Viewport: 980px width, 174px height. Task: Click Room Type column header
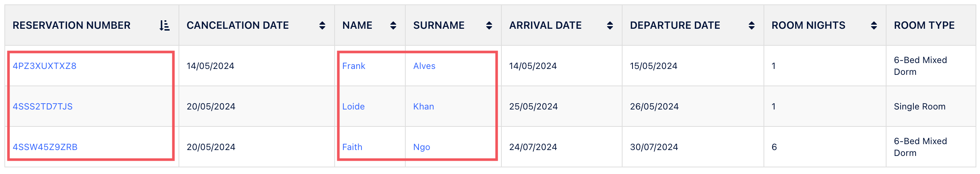tap(924, 25)
